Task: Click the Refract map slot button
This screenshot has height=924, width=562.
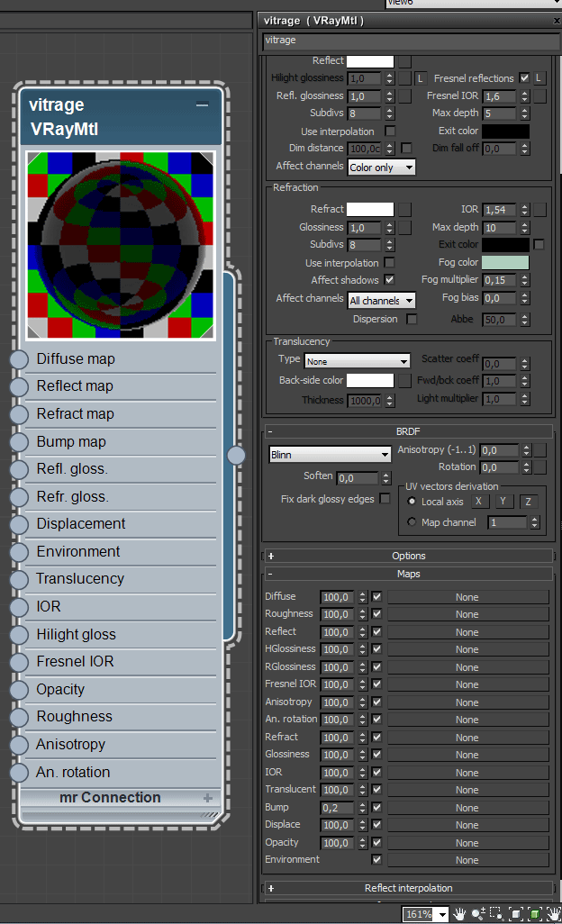Action: point(404,209)
